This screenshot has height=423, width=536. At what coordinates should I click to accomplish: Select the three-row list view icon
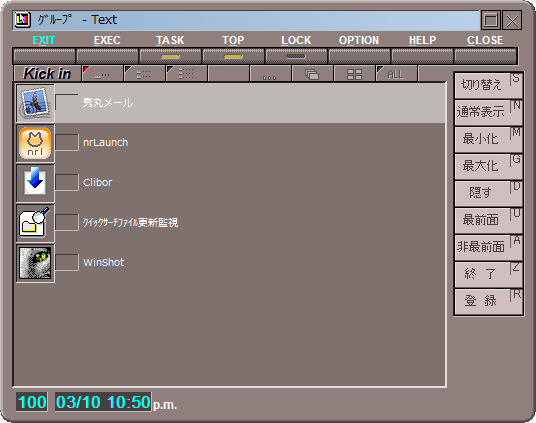pyautogui.click(x=186, y=74)
